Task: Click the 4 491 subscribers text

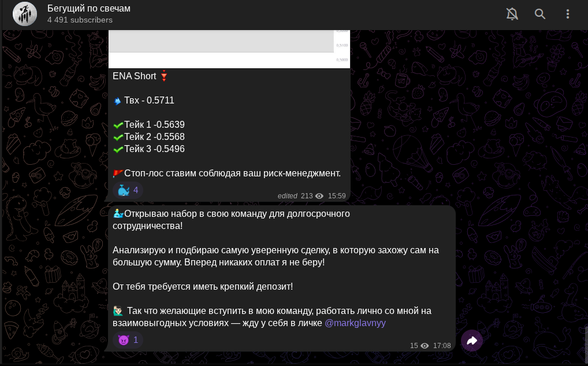Action: pos(80,20)
